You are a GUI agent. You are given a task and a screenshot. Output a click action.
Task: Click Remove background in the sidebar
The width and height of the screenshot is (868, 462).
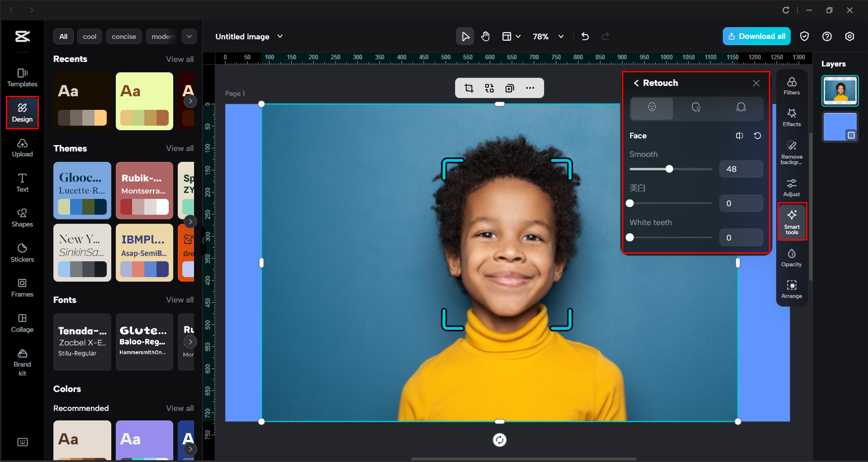(792, 152)
